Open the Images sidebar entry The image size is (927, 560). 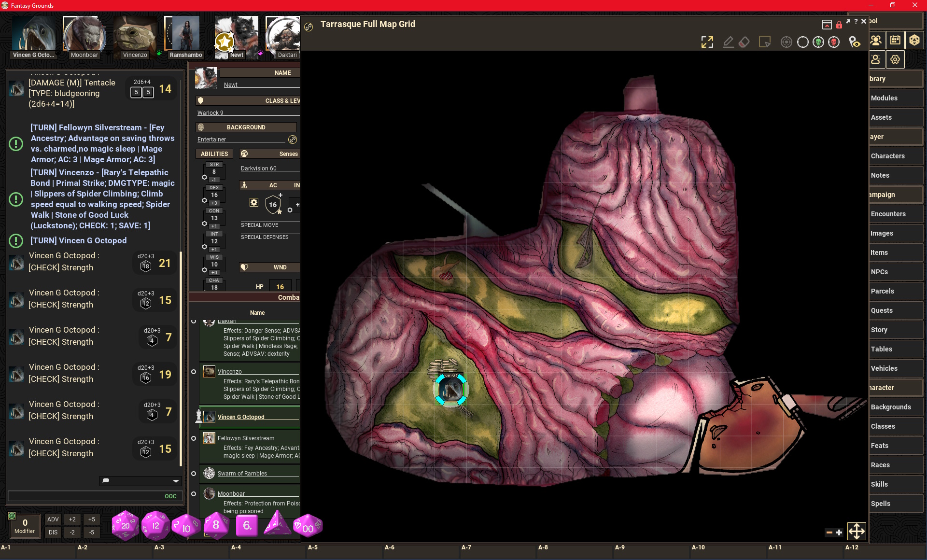(896, 233)
